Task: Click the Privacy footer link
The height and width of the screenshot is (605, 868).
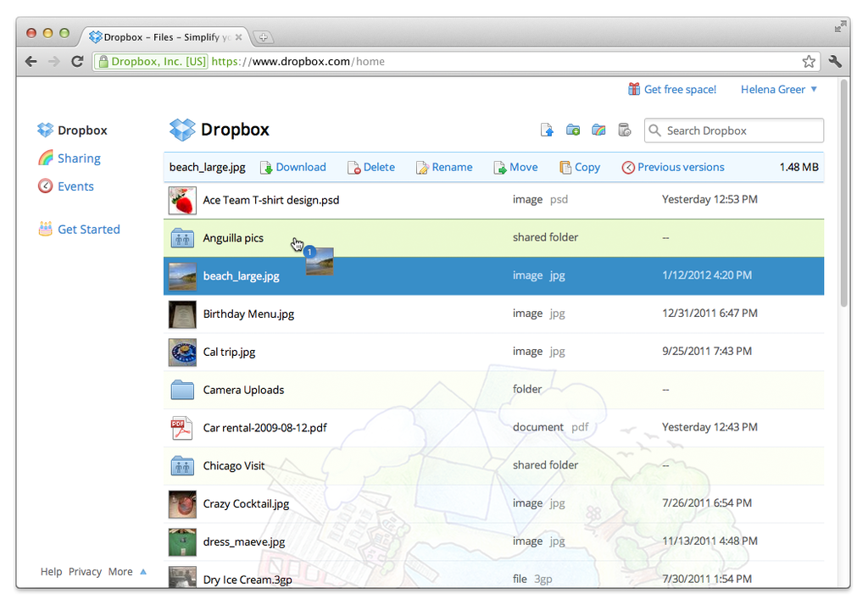Action: point(86,572)
